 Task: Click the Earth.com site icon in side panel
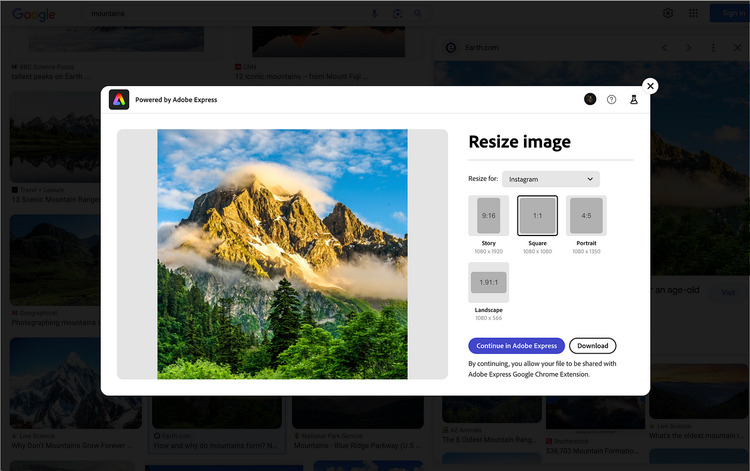pos(451,48)
